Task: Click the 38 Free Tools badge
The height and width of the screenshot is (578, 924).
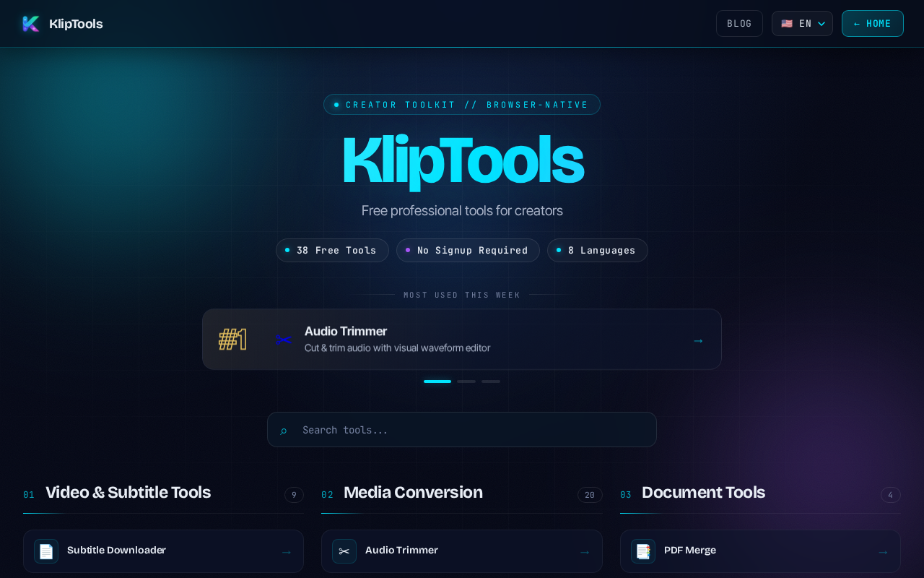Action: pos(332,251)
